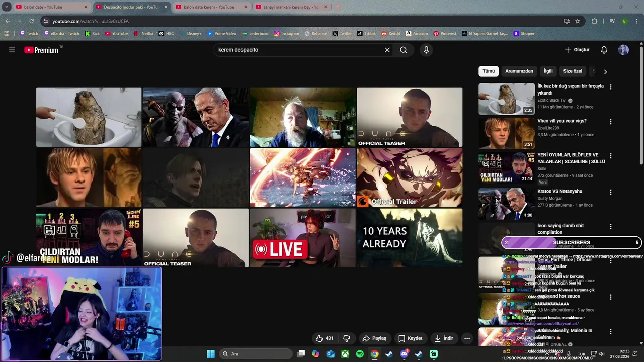Open more actions three-dot button under video
Image resolution: width=644 pixels, height=362 pixels.
pyautogui.click(x=467, y=338)
